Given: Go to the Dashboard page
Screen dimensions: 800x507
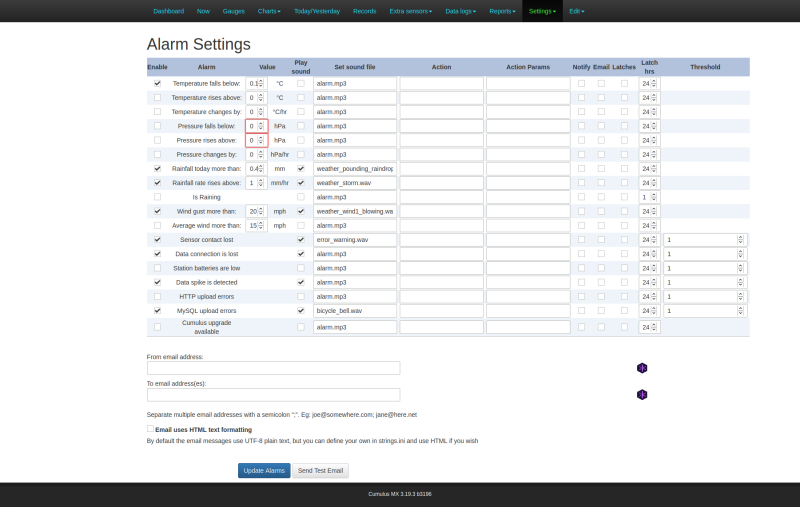Looking at the screenshot, I should tap(168, 11).
